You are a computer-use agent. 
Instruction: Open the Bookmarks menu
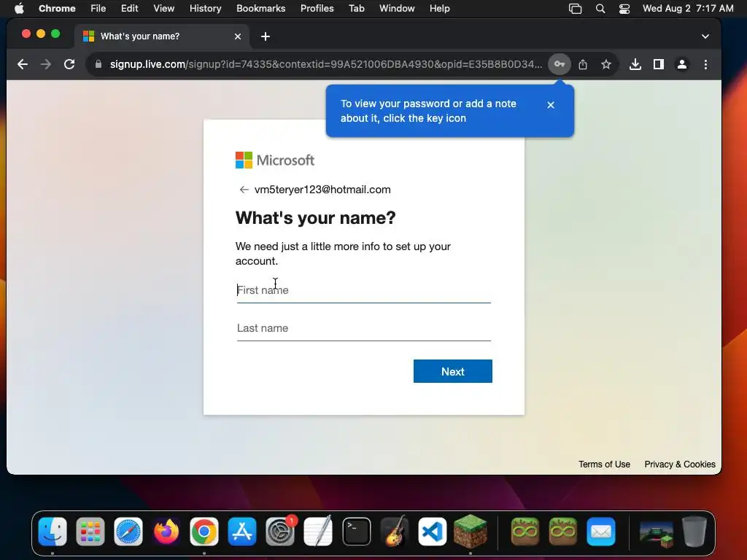(260, 9)
